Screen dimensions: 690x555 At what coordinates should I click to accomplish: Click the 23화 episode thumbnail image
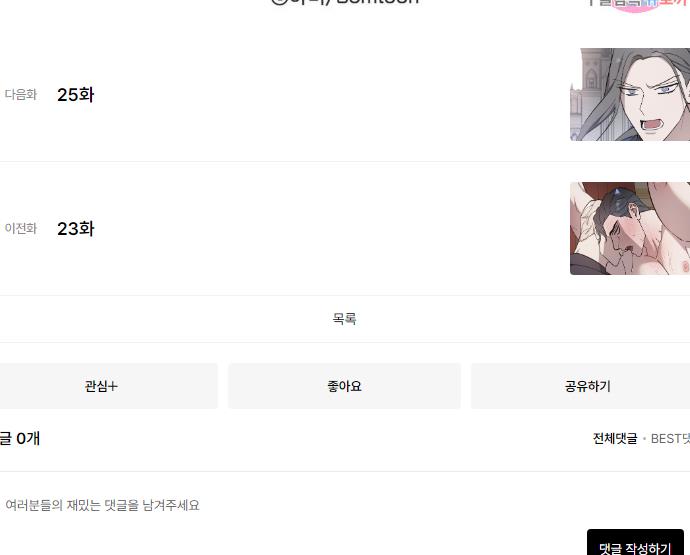630,228
